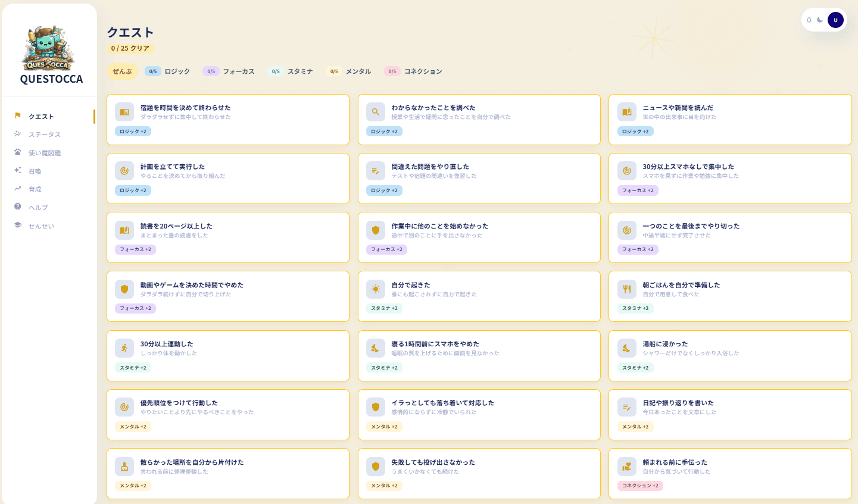Mark 宿題を時間を決めて終わらせた quest card
Viewport: 858px width, 504px height.
pos(227,120)
